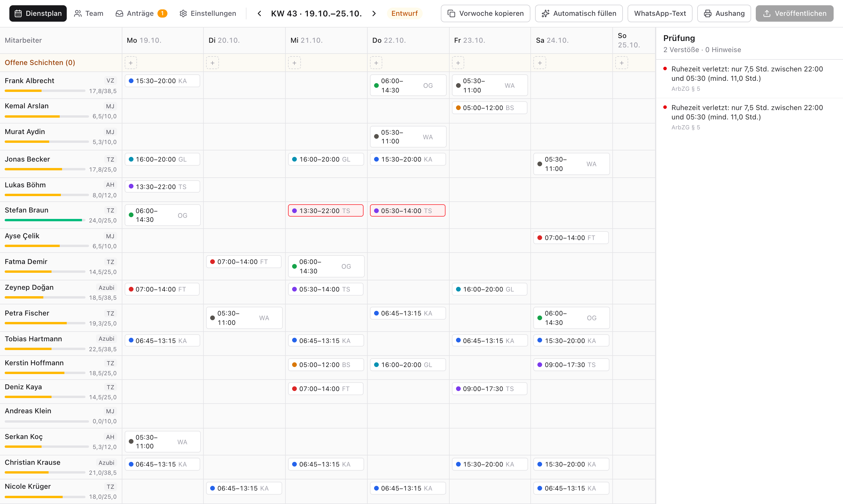Select first Ruhezeit verletzt violation
The width and height of the screenshot is (843, 504).
[749, 78]
